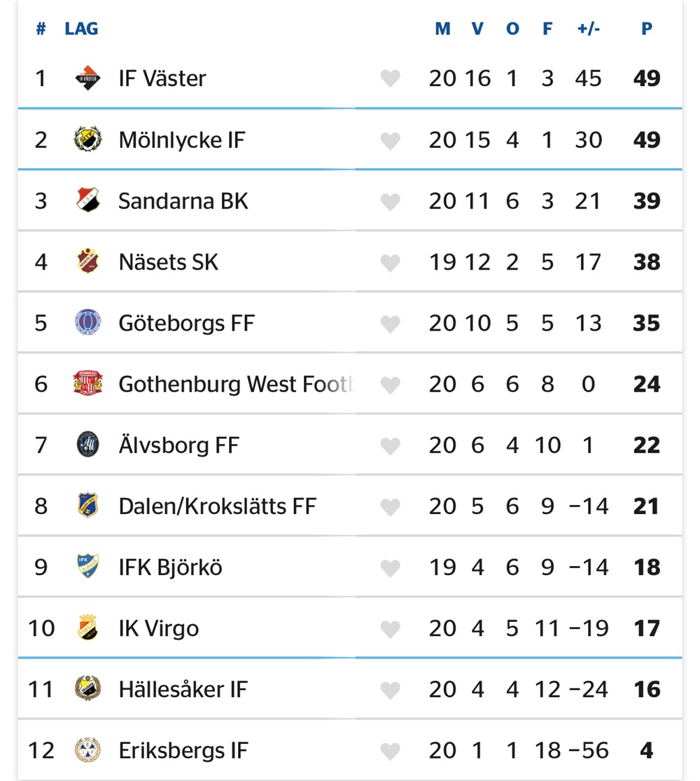Click the IFK Björkö shield logo

pyautogui.click(x=87, y=567)
